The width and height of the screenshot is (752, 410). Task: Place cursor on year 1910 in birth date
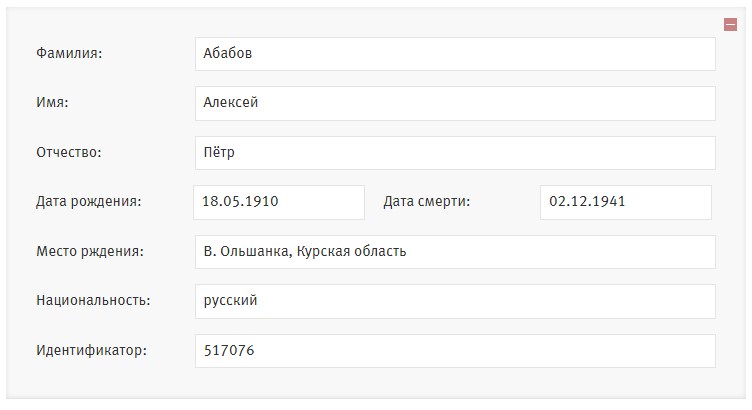262,201
